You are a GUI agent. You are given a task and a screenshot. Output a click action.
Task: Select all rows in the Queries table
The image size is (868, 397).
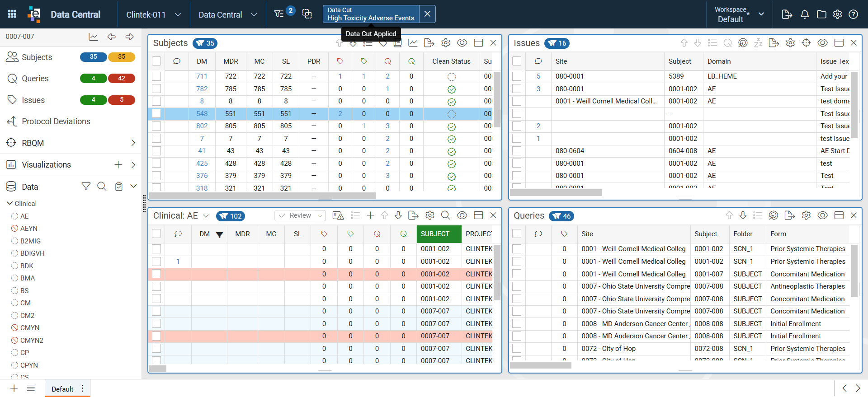(517, 234)
